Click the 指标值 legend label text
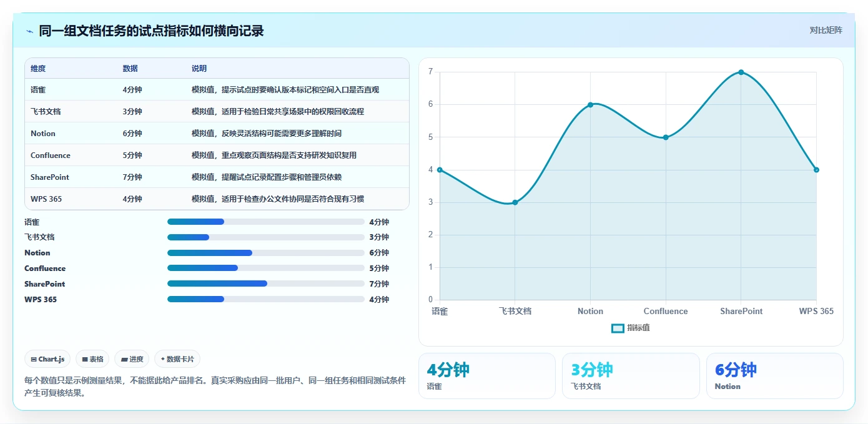This screenshot has height=424, width=868. 638,328
